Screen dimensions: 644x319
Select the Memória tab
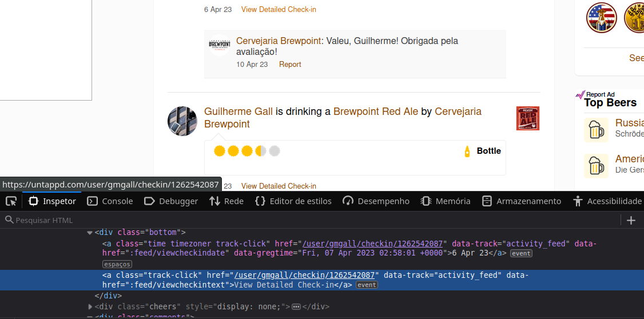(446, 201)
